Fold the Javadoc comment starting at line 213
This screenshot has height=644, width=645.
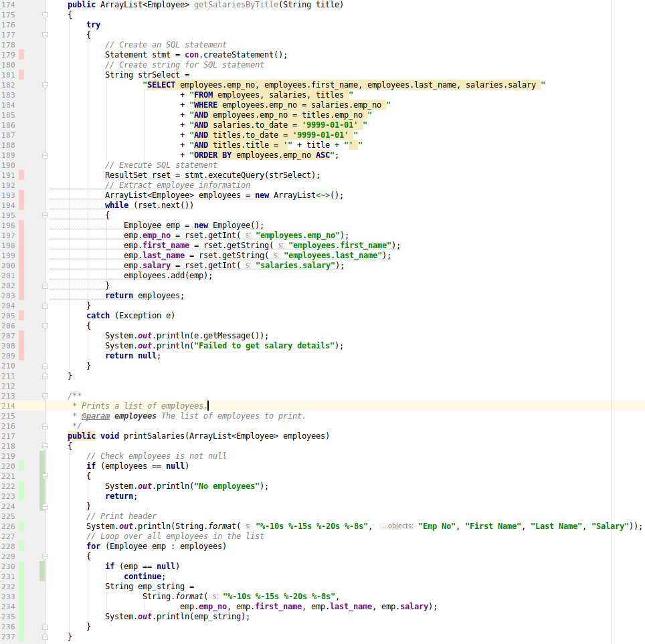(45, 396)
